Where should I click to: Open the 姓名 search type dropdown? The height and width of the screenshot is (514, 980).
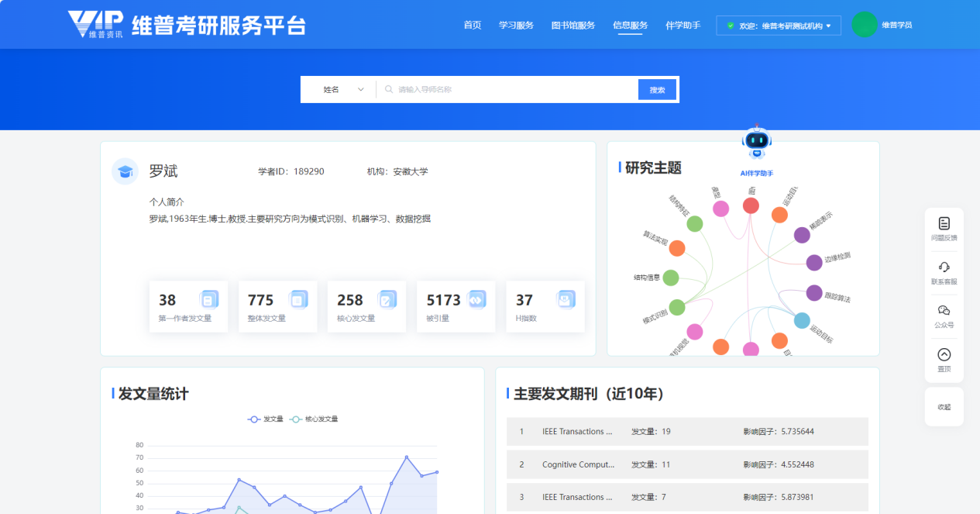tap(342, 90)
